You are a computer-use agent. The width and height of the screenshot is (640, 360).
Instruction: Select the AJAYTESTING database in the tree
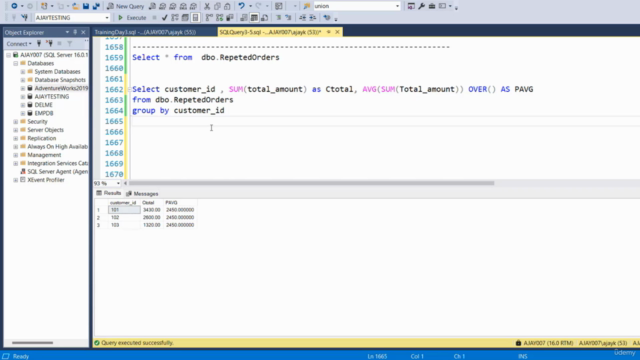[x=52, y=97]
